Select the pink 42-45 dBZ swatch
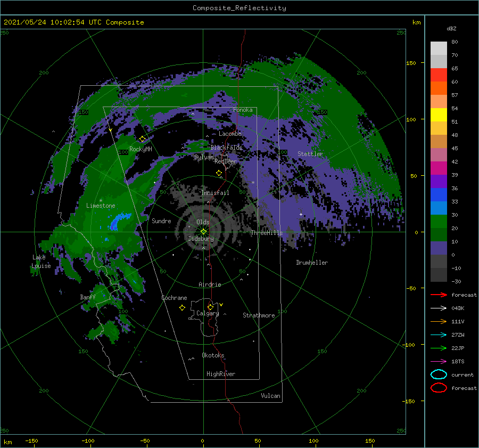Screen dimensions: 479x448 (x=439, y=154)
